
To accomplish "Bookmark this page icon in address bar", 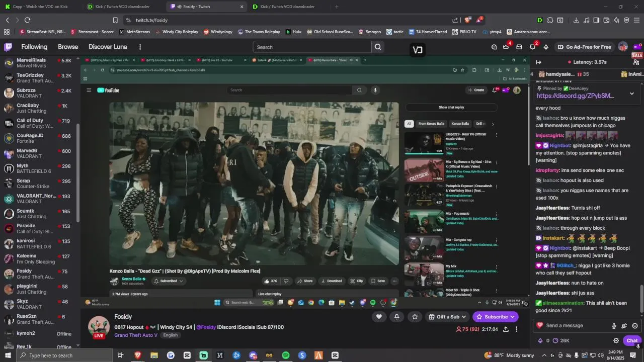I will click(115, 20).
